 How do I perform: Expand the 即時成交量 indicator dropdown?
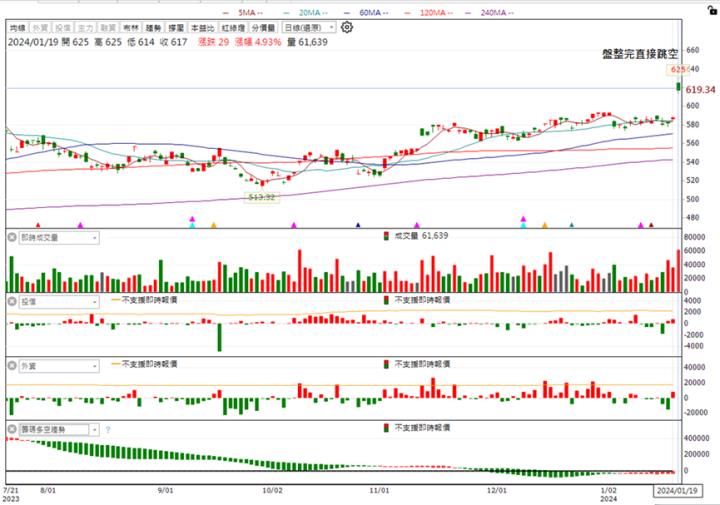tap(94, 237)
